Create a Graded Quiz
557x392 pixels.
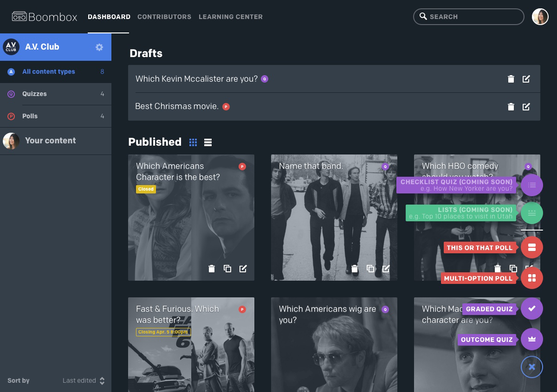pyautogui.click(x=532, y=308)
